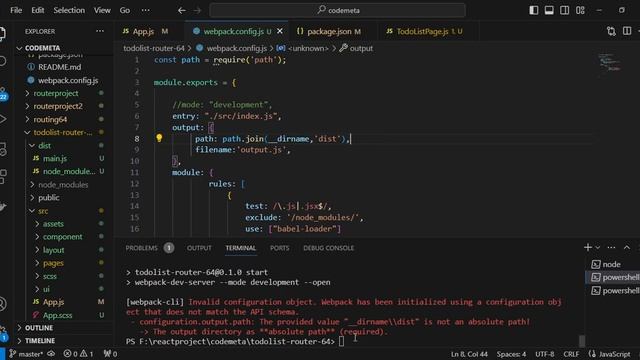Open the Go menu
This screenshot has width=640, height=360.
[125, 10]
